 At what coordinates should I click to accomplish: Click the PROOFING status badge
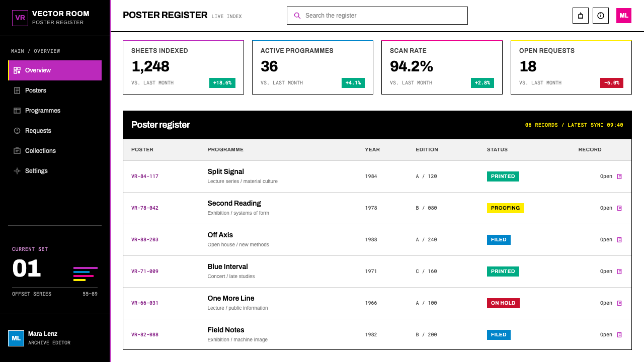tap(506, 208)
